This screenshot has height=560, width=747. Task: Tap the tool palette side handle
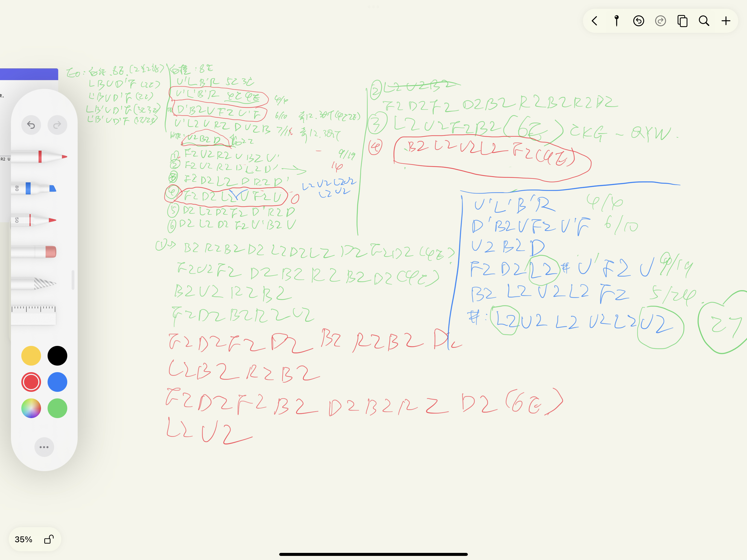point(73,280)
